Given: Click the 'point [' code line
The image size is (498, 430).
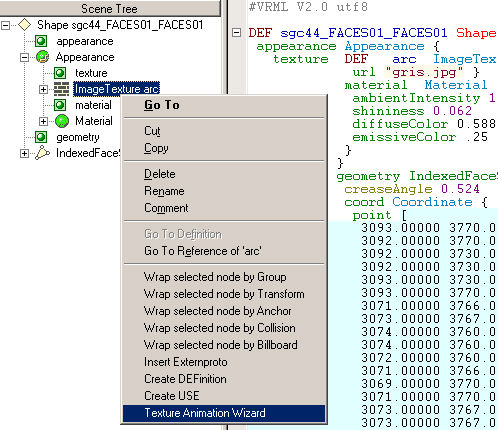Looking at the screenshot, I should pyautogui.click(x=380, y=215).
